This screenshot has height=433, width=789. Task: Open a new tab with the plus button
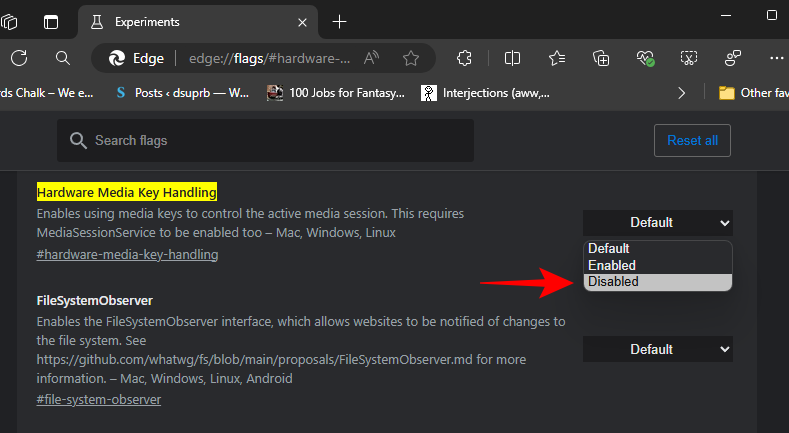click(x=339, y=21)
